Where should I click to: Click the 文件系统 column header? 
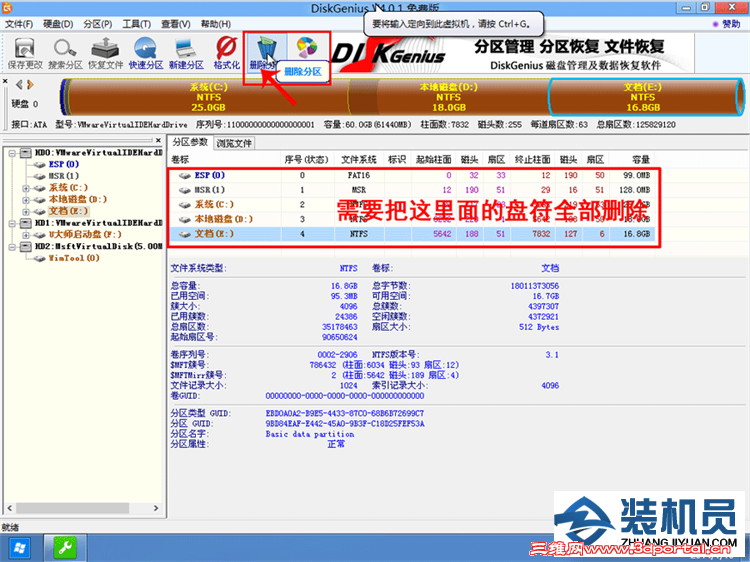(x=358, y=159)
